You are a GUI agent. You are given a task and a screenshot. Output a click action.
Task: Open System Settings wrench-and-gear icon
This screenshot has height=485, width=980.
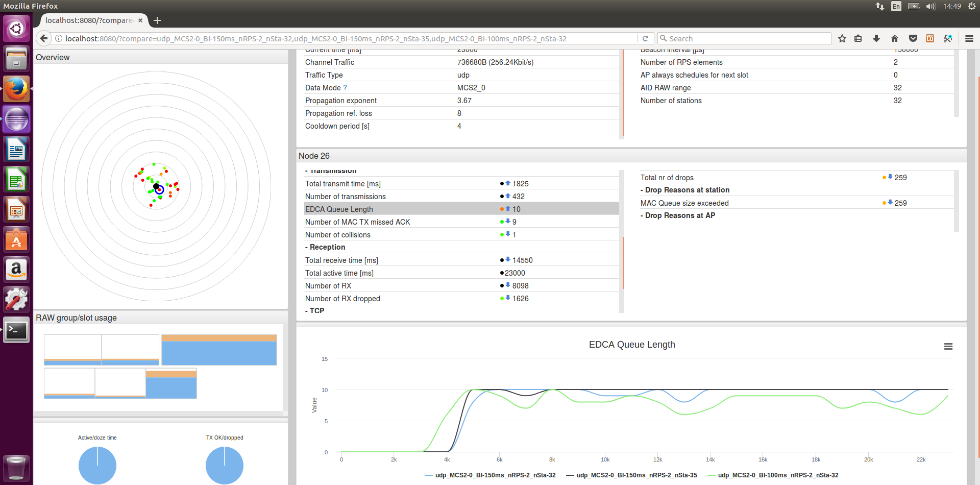coord(16,300)
